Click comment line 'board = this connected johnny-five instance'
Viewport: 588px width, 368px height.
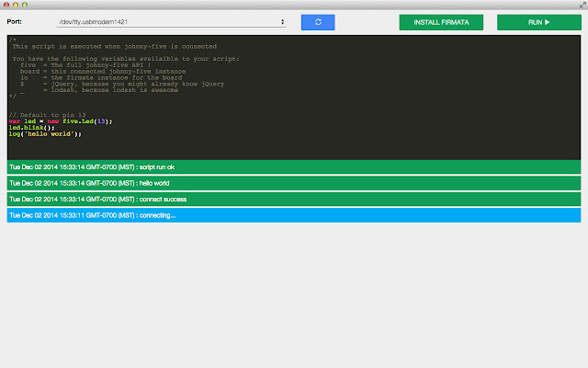(103, 72)
